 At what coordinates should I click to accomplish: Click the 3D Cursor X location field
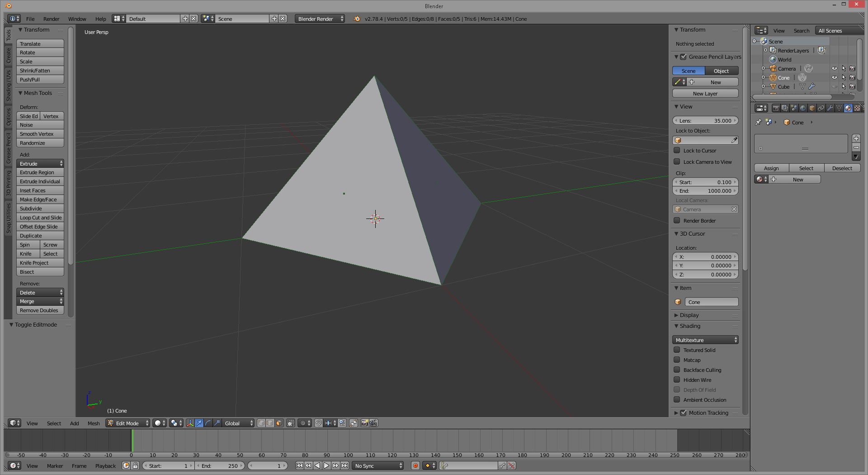[x=705, y=257]
